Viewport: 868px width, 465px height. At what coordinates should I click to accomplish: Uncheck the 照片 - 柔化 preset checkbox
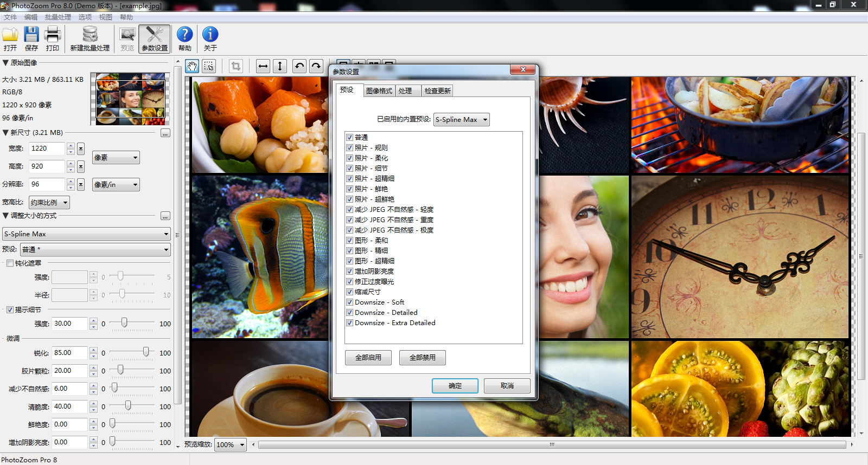point(350,158)
